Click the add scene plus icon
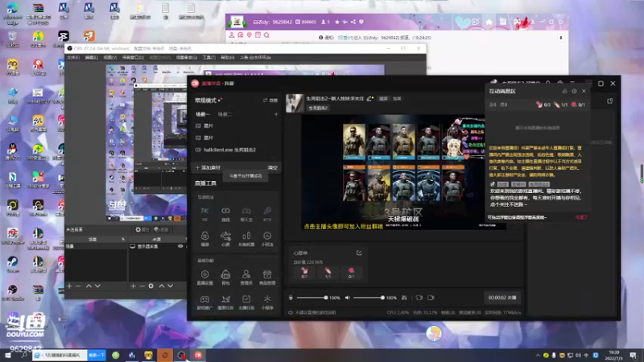The image size is (644, 362). (276, 114)
